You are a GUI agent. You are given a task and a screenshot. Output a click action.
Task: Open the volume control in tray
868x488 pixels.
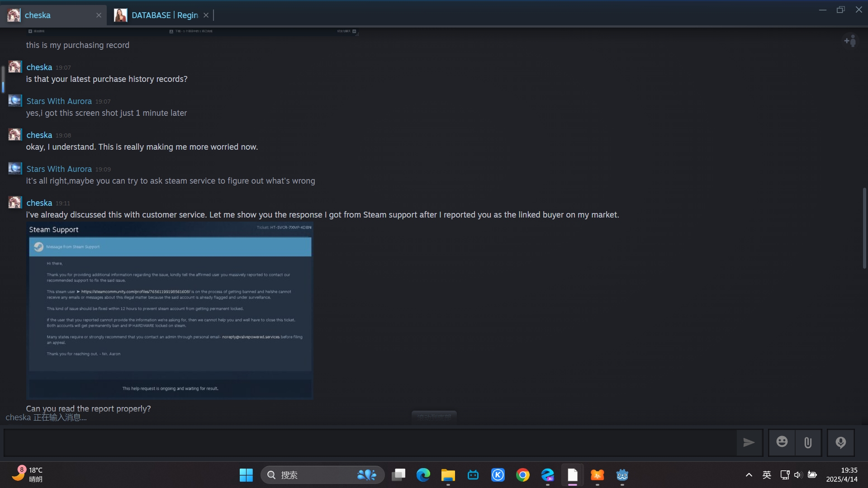pyautogui.click(x=798, y=475)
